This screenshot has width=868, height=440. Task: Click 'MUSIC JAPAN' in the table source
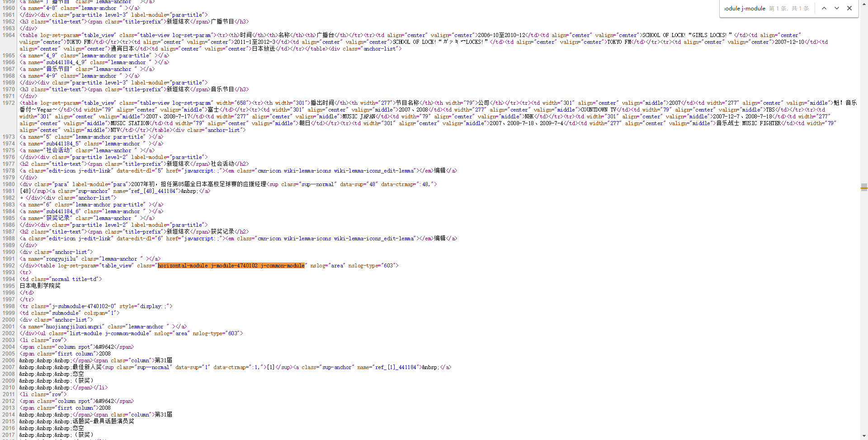pyautogui.click(x=359, y=117)
